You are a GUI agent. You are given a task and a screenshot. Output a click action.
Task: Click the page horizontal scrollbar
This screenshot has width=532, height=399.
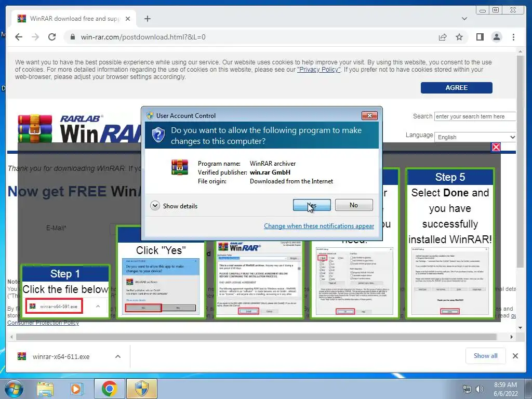256,337
